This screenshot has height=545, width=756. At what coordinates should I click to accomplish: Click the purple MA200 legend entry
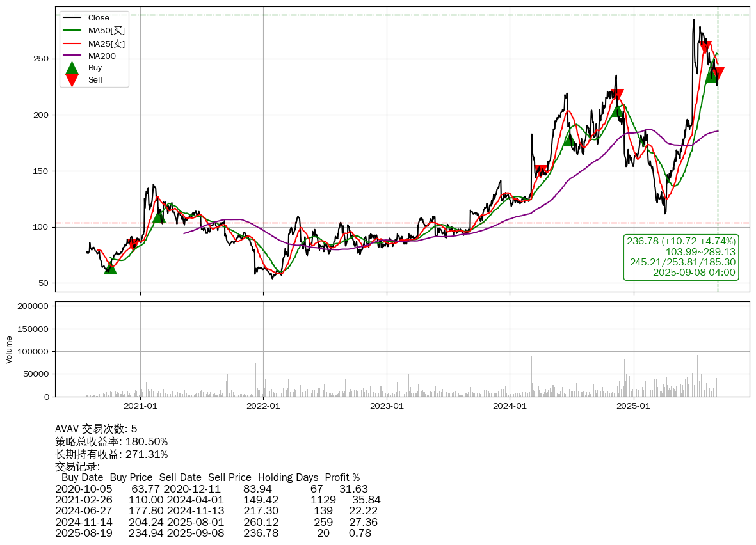click(x=102, y=56)
